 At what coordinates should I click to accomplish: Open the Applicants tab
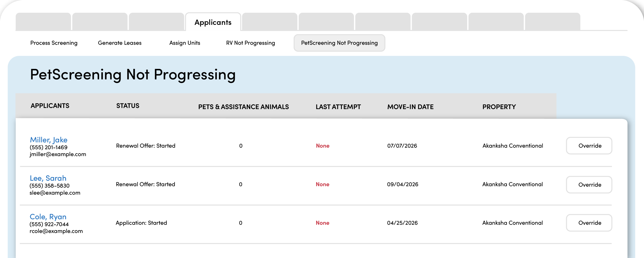pos(213,22)
